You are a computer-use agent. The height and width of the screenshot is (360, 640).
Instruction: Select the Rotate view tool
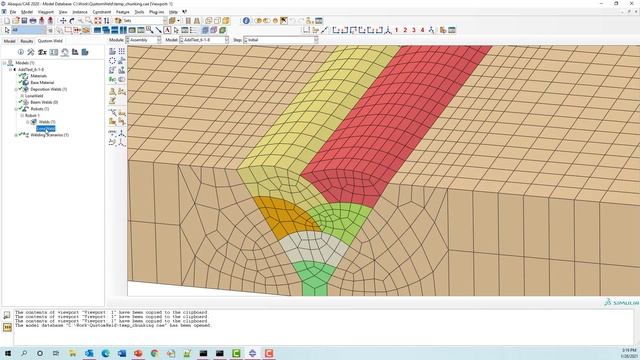(x=72, y=20)
